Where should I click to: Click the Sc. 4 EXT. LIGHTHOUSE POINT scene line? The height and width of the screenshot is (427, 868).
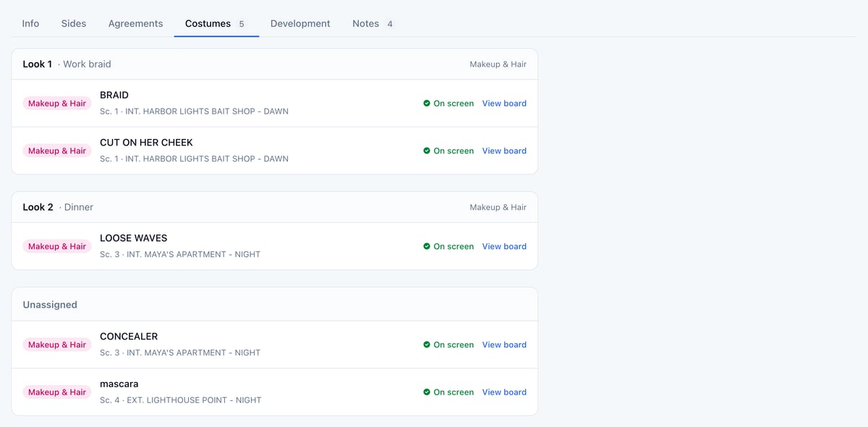[x=181, y=400]
